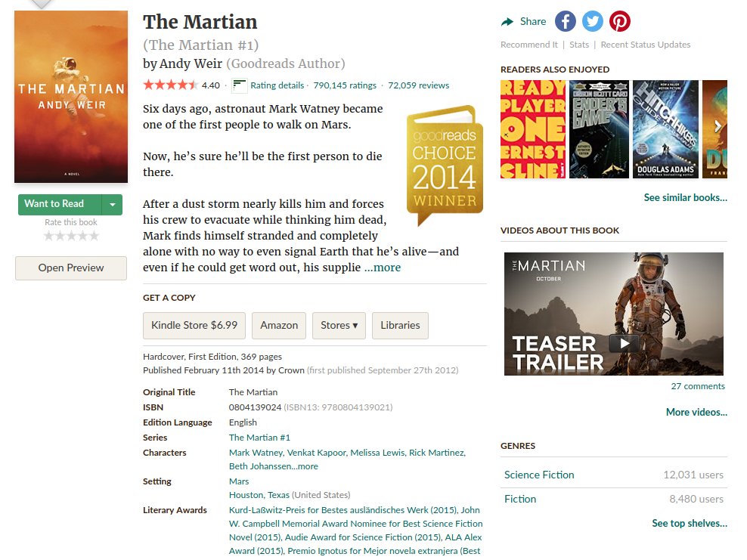The image size is (747, 560).
Task: Open The Martian book cover image
Action: [71, 97]
